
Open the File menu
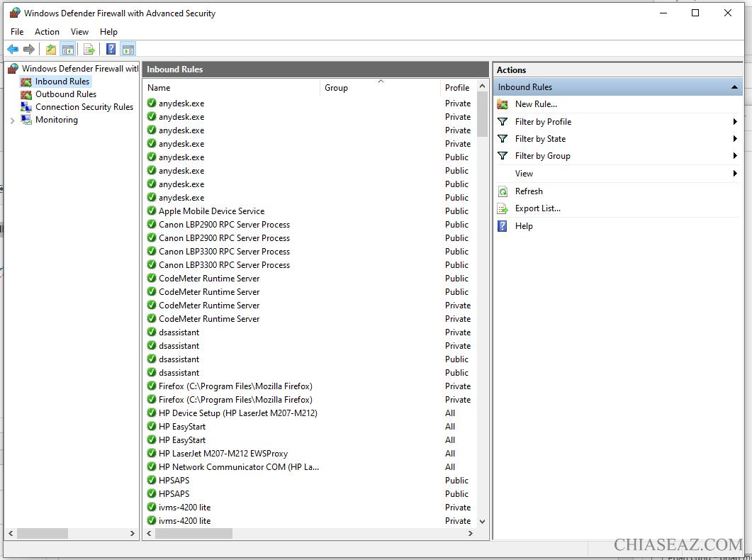click(17, 32)
